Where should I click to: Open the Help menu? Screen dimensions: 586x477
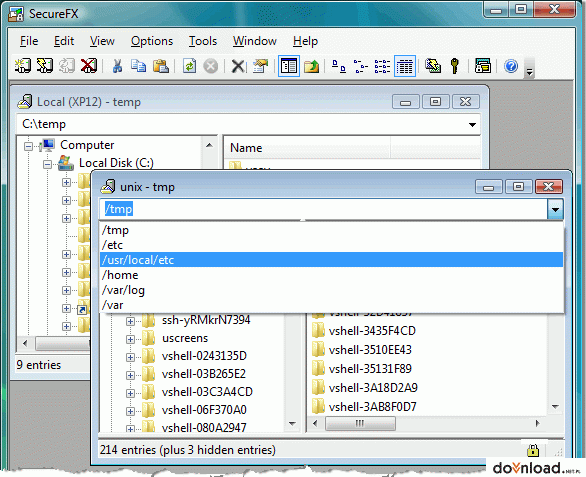(x=305, y=41)
